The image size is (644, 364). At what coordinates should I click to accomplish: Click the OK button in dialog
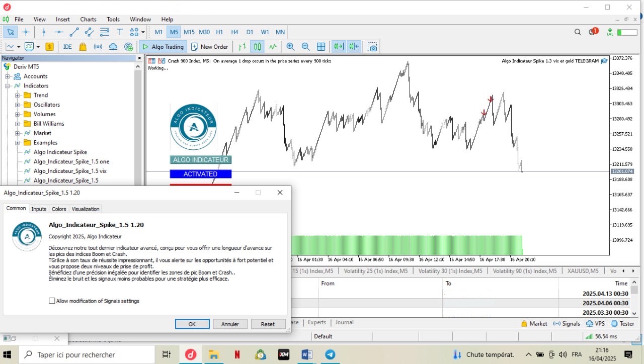coord(192,324)
